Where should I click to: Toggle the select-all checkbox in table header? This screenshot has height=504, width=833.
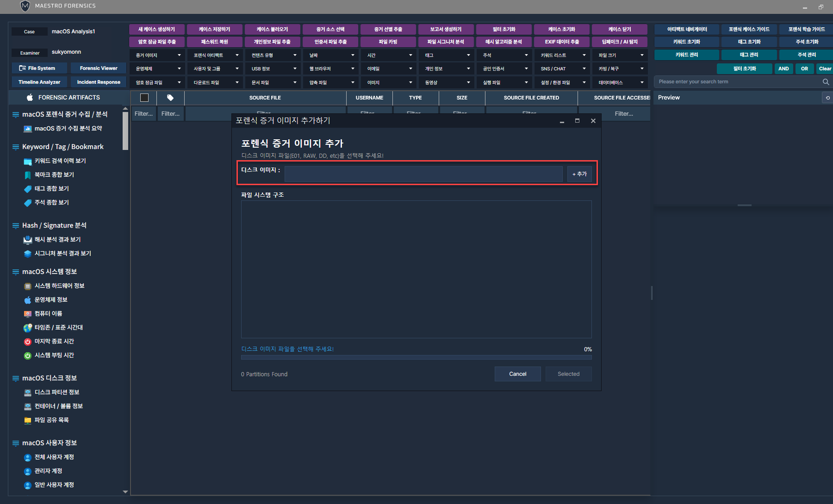point(144,98)
